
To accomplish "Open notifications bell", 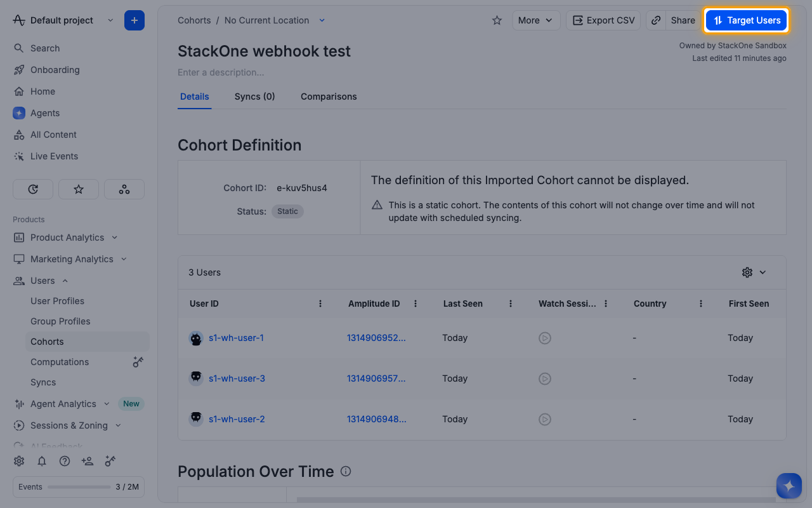I will click(42, 461).
